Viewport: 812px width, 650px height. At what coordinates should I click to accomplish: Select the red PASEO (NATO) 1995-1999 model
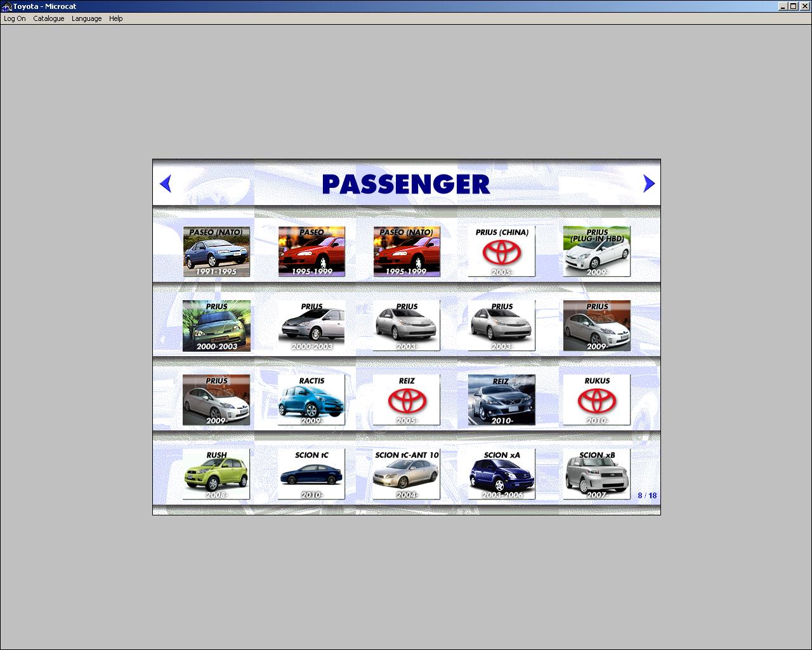point(407,251)
